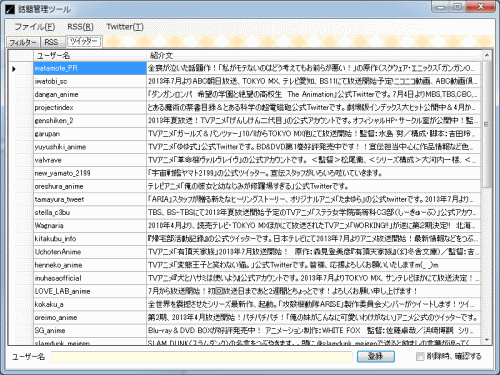Viewport: 500px width, 375px height.
Task: Select the iwatobi_sc cell
Action: [90, 81]
